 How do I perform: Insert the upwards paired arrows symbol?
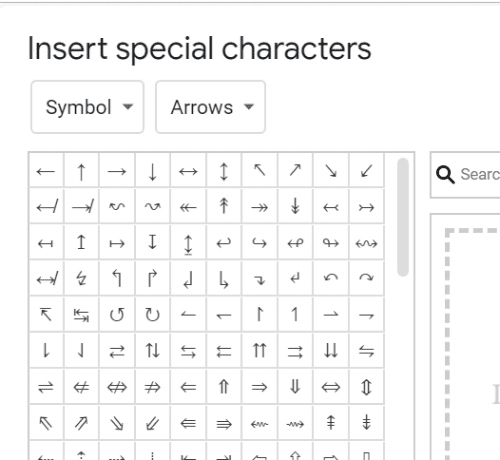point(259,351)
